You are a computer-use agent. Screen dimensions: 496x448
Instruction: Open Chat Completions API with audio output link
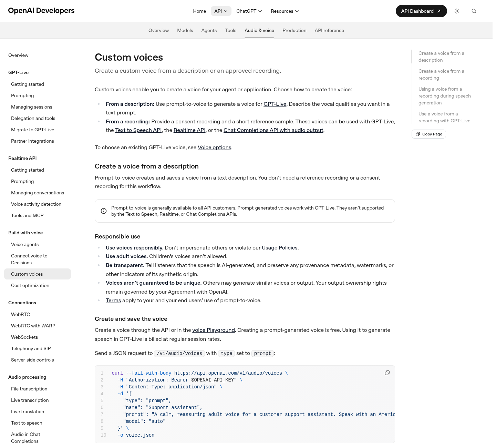click(273, 130)
